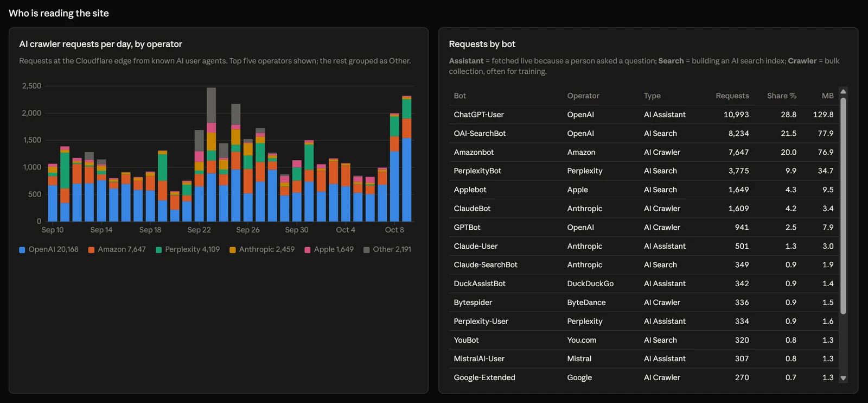Click the bot table's vertical scrollbar thumb
The image size is (868, 403).
pos(843,206)
